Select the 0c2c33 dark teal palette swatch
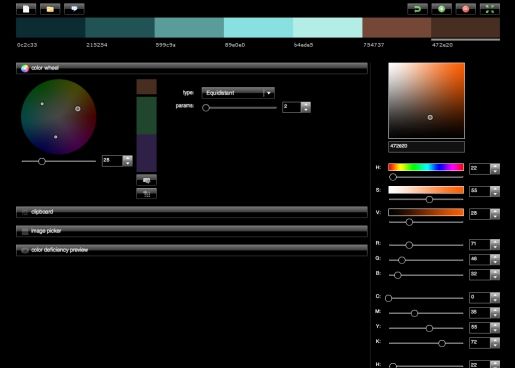515x368 pixels. pos(51,27)
